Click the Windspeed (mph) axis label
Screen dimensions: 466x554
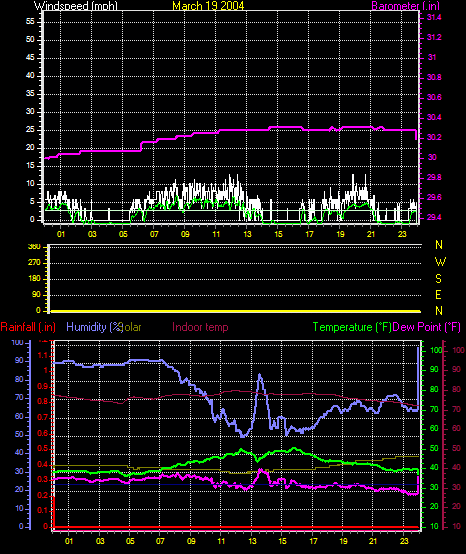coord(76,6)
